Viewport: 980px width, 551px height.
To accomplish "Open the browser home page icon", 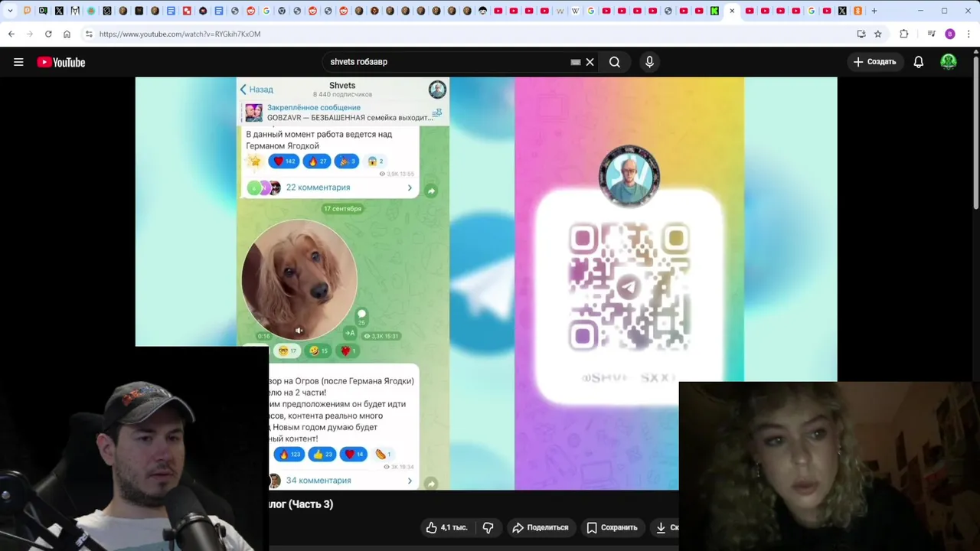I will coord(67,34).
